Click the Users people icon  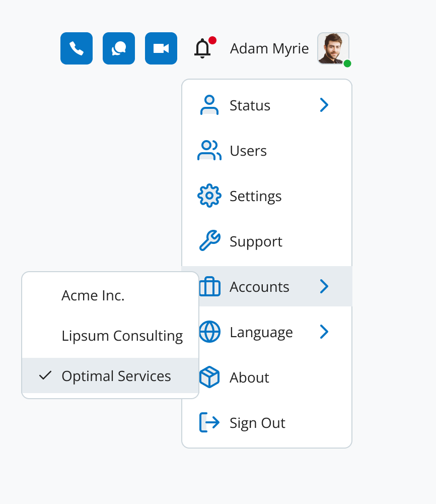209,151
